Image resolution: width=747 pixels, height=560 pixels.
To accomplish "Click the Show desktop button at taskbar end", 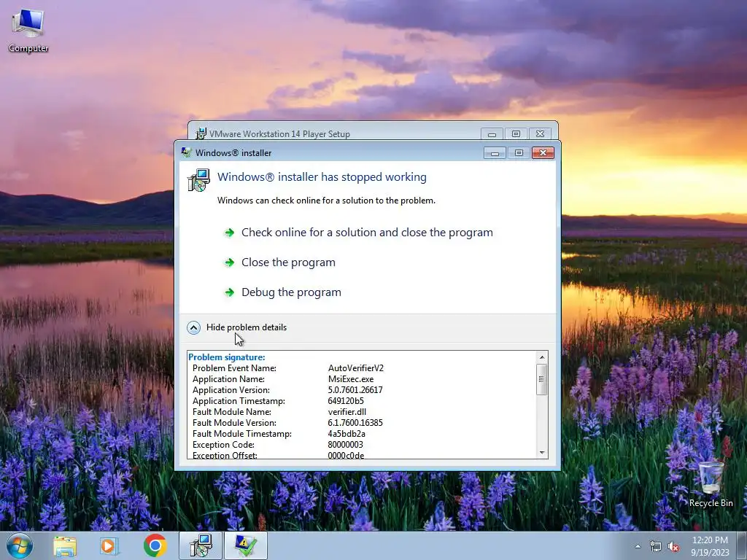I will pos(742,545).
